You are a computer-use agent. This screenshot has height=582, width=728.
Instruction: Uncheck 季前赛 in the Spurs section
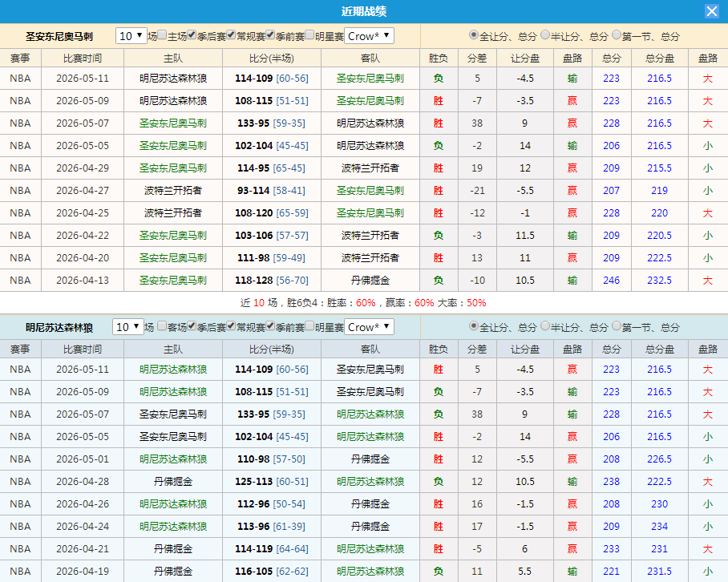(270, 34)
